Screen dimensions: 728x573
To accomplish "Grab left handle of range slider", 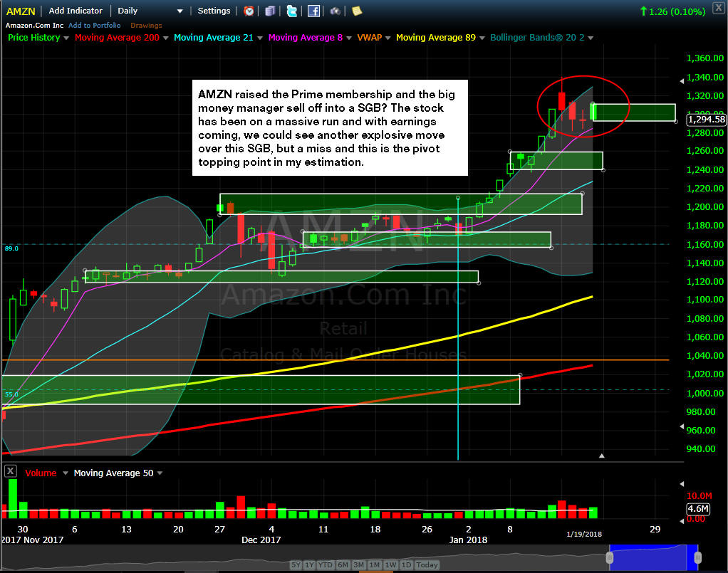I will point(610,557).
